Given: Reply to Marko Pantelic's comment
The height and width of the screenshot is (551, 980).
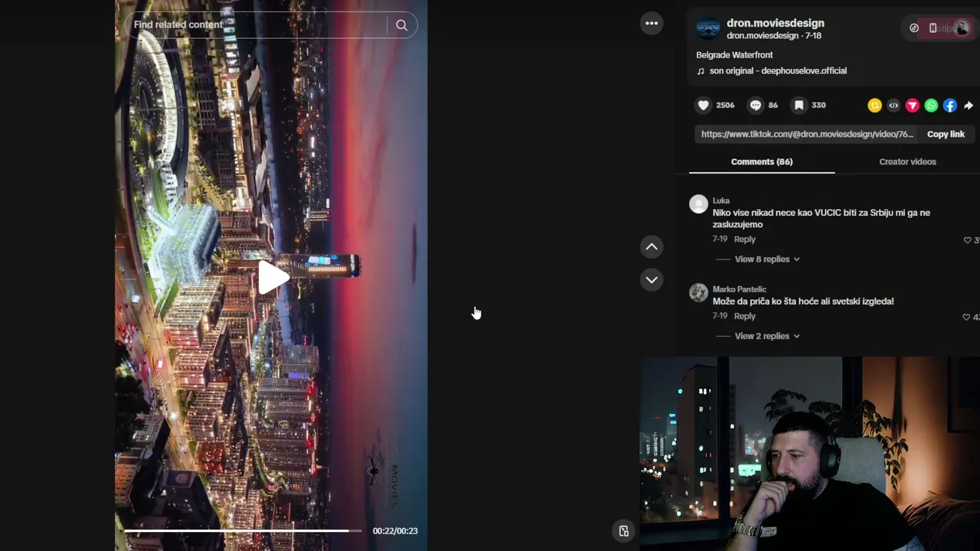Looking at the screenshot, I should [x=745, y=316].
